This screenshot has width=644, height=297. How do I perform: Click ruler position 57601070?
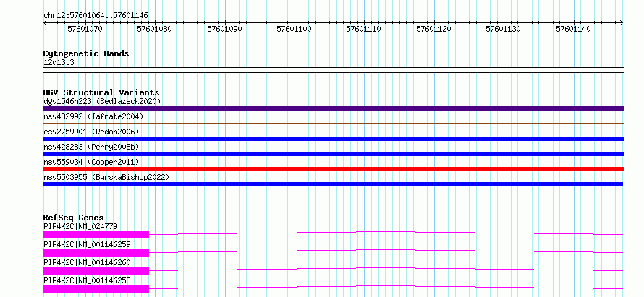click(x=85, y=29)
